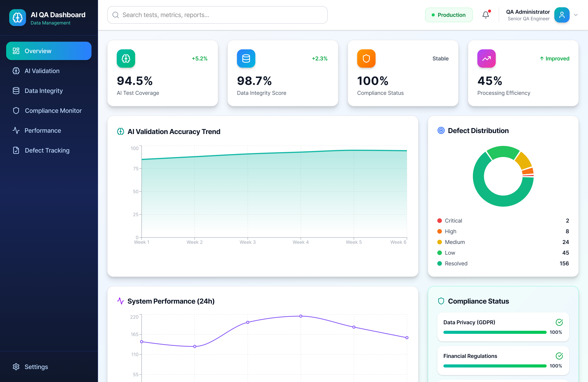Click the notification bell icon
The image size is (588, 382).
(486, 15)
